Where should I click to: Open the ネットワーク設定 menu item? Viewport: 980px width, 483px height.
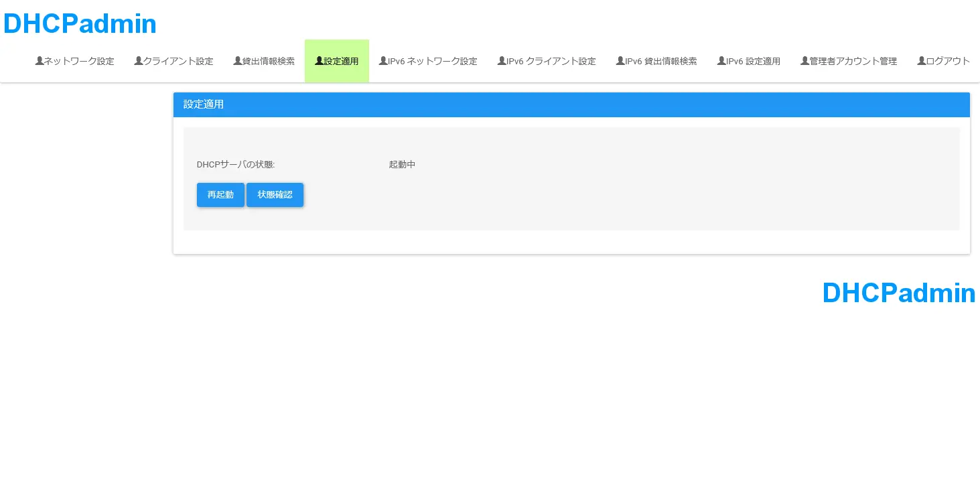pyautogui.click(x=74, y=61)
